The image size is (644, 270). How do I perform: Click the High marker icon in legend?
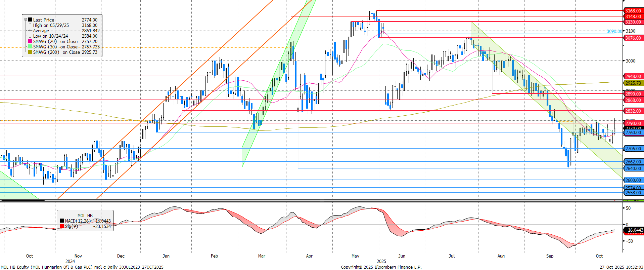30,25
